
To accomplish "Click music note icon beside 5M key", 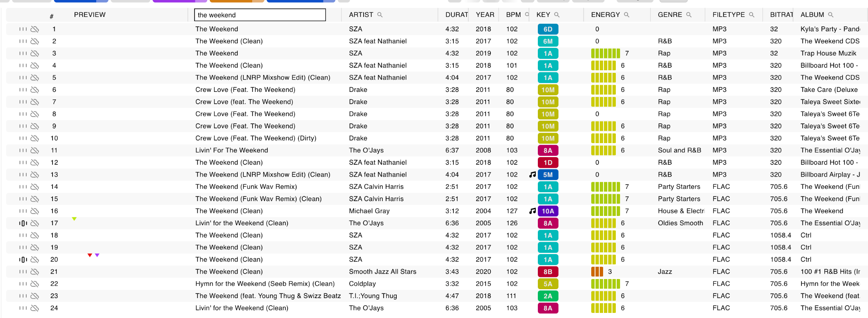I will point(532,174).
